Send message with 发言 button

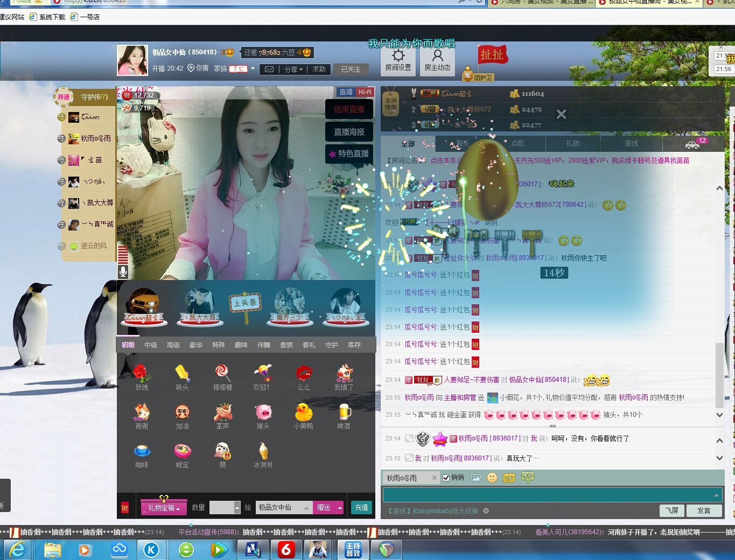tap(704, 510)
